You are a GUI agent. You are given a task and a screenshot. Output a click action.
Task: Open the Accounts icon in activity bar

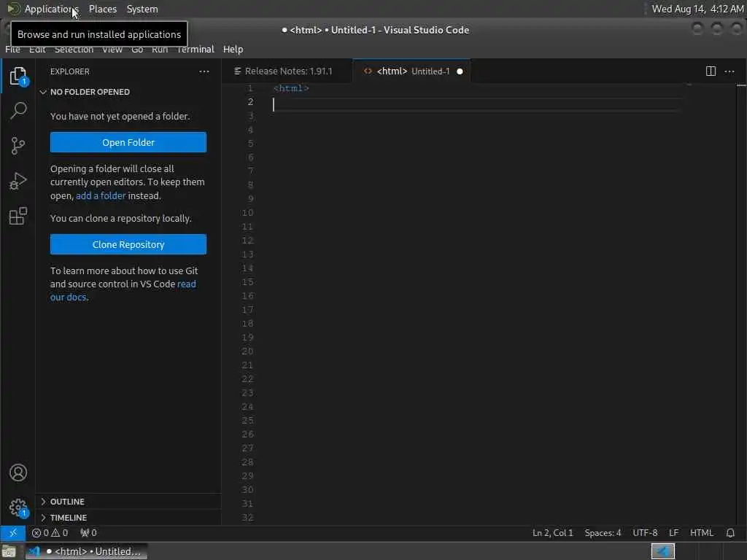click(x=18, y=472)
